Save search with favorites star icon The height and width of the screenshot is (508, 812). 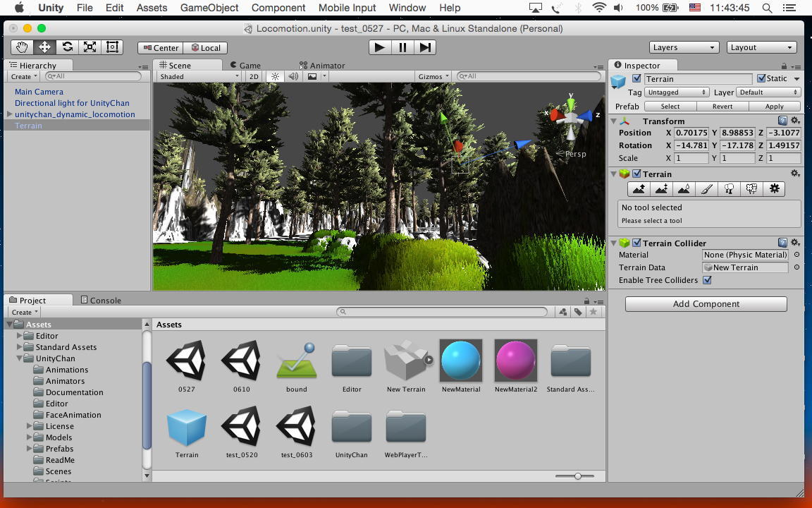(x=593, y=312)
